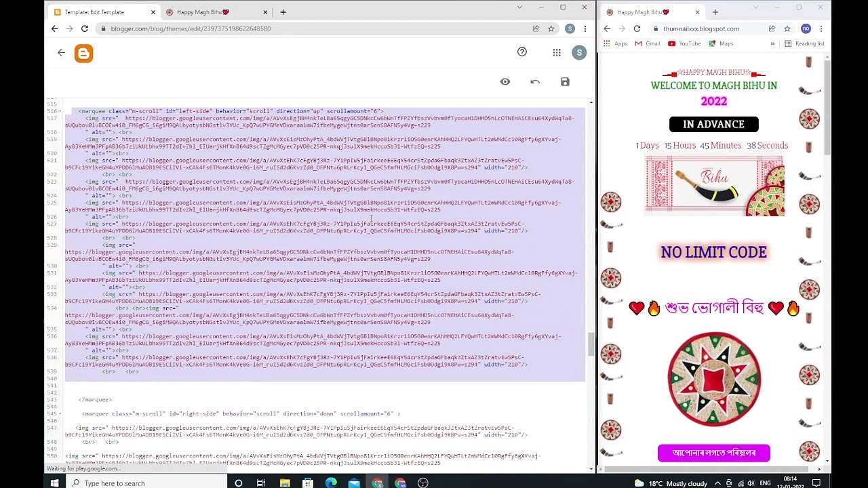Open the weather widget showing 18°C
This screenshot has height=488, width=868.
pyautogui.click(x=670, y=483)
